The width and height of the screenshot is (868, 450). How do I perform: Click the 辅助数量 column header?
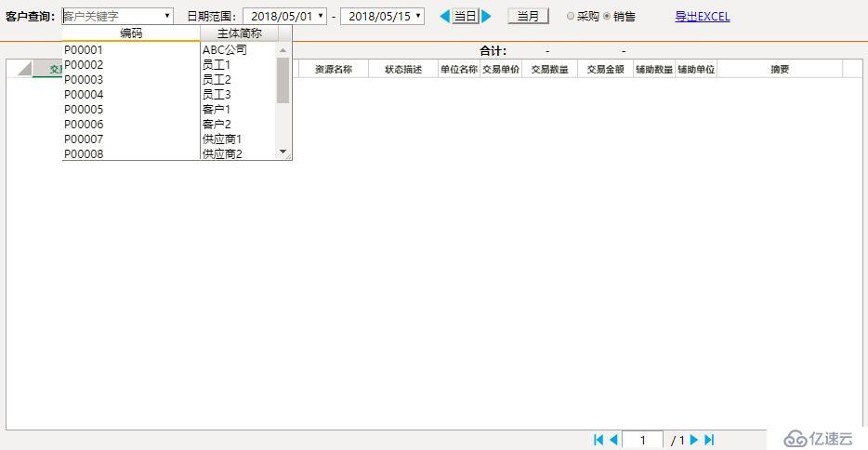[x=654, y=69]
